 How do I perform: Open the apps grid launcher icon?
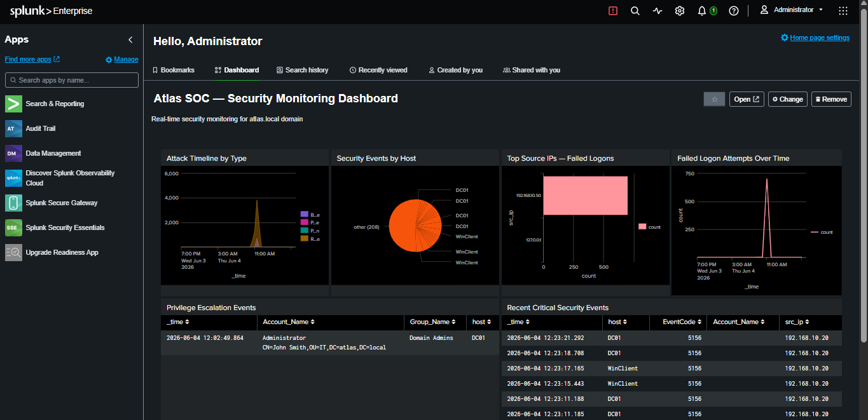point(843,11)
